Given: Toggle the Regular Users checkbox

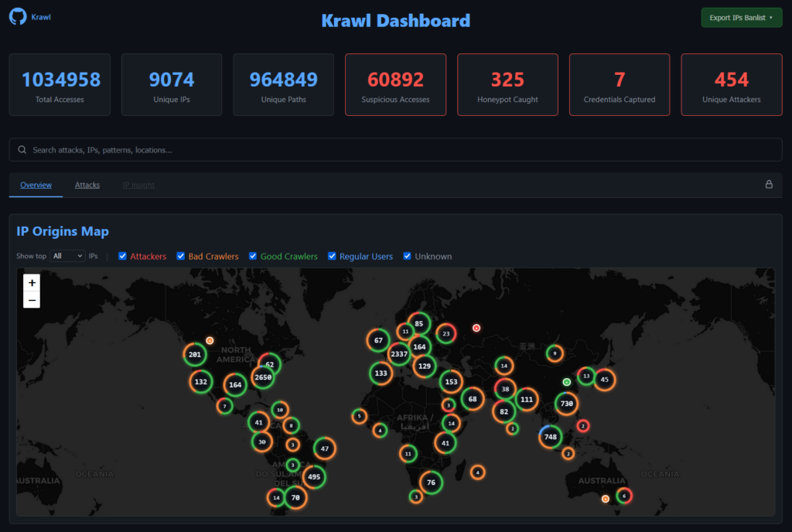Looking at the screenshot, I should (332, 256).
